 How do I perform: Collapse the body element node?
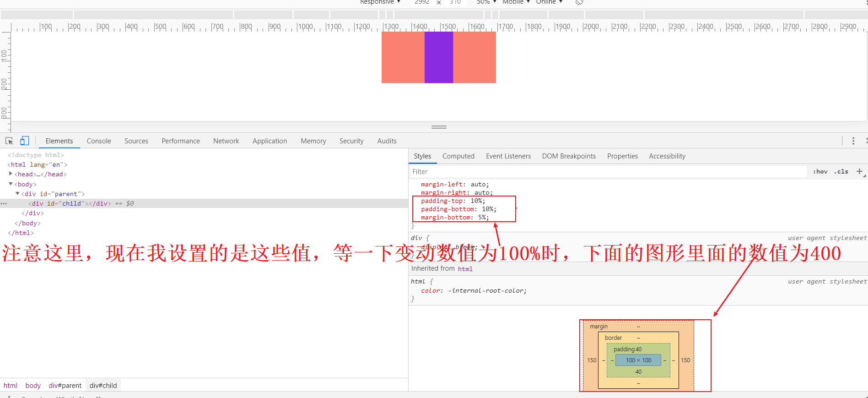[11, 184]
